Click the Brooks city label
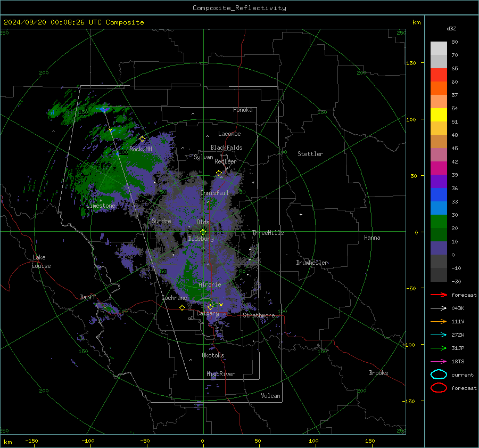This screenshot has width=479, height=448. 378,373
